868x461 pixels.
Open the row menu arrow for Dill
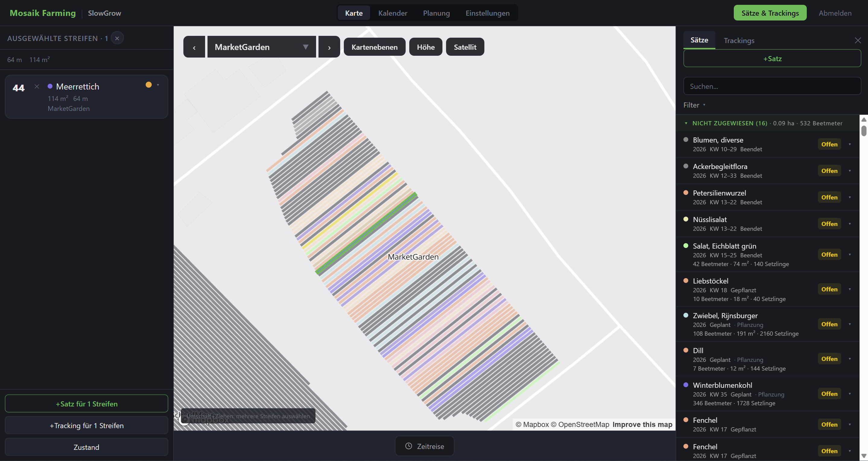coord(850,359)
